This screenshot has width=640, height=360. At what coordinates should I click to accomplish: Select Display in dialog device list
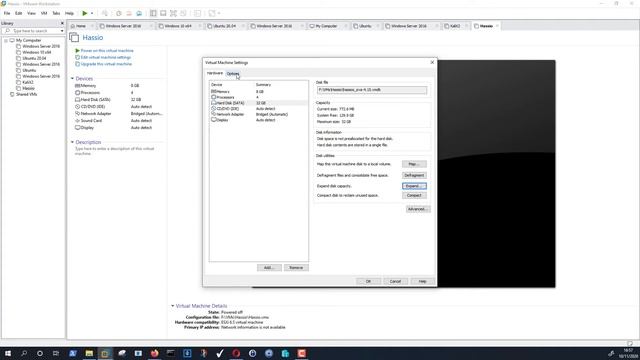coord(258,120)
